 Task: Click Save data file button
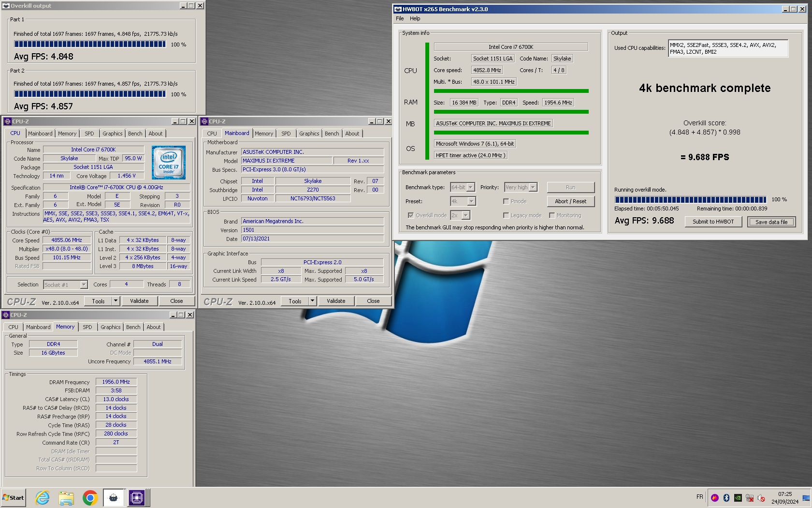pos(771,222)
